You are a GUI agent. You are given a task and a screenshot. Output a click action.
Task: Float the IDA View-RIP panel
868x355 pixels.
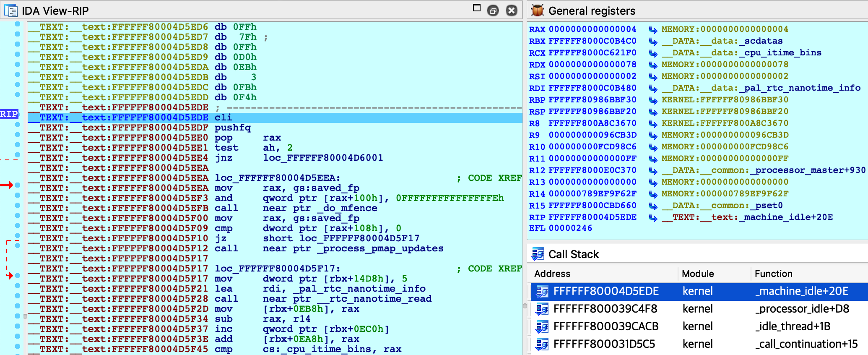[x=493, y=10]
